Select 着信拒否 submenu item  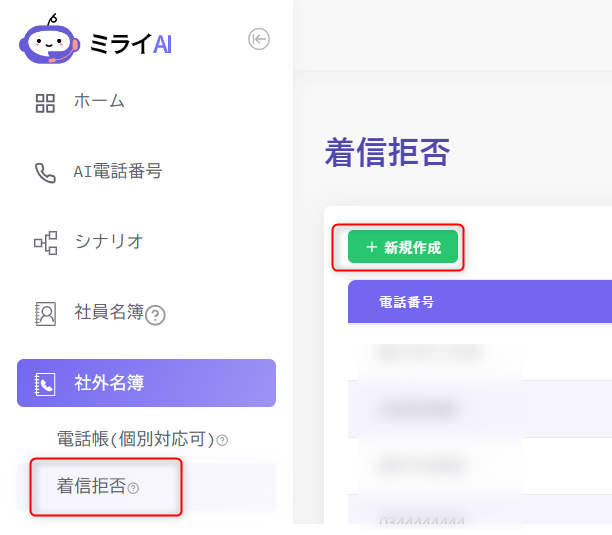pyautogui.click(x=91, y=487)
